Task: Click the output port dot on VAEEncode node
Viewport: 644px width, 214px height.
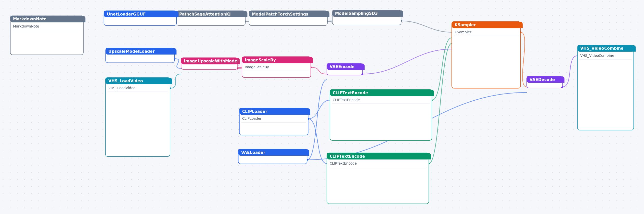Action: click(x=362, y=74)
